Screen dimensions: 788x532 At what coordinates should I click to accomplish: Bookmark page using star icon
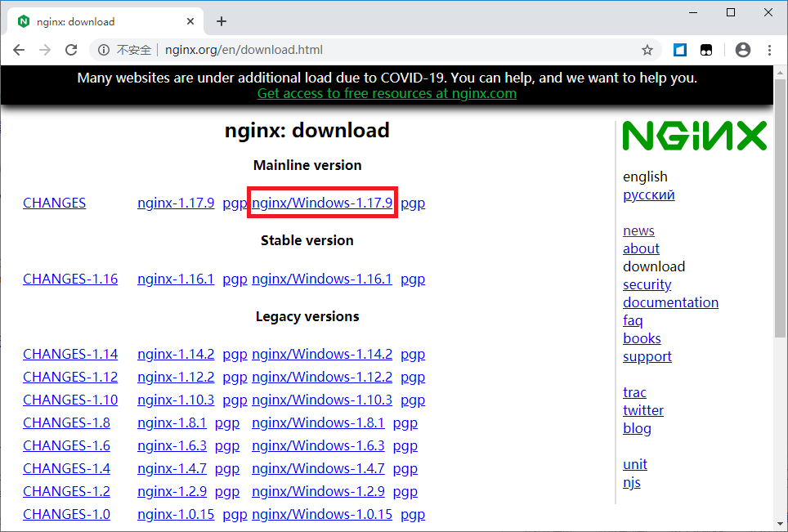647,50
